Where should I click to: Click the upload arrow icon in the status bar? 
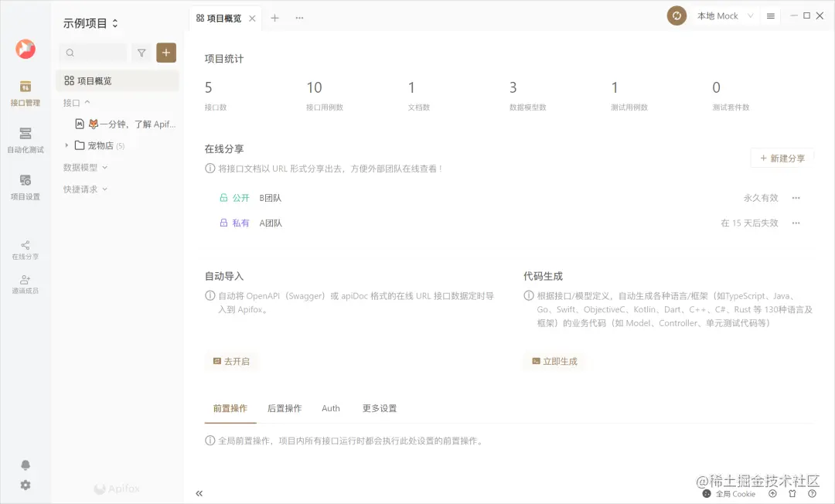(x=772, y=494)
